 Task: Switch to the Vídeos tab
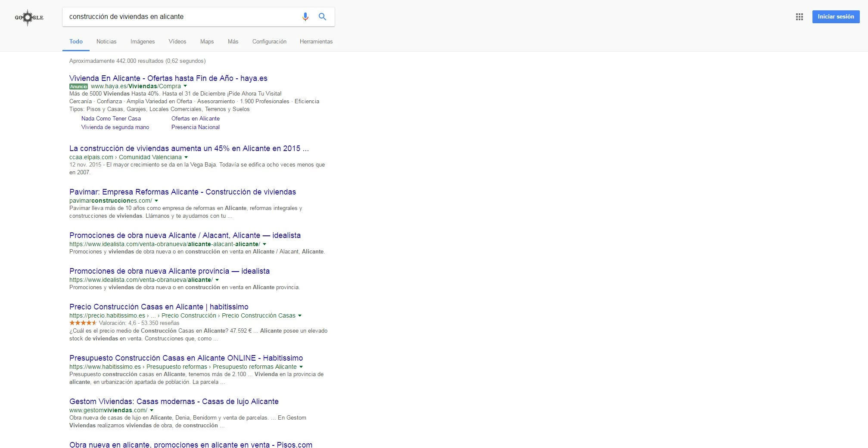click(177, 42)
